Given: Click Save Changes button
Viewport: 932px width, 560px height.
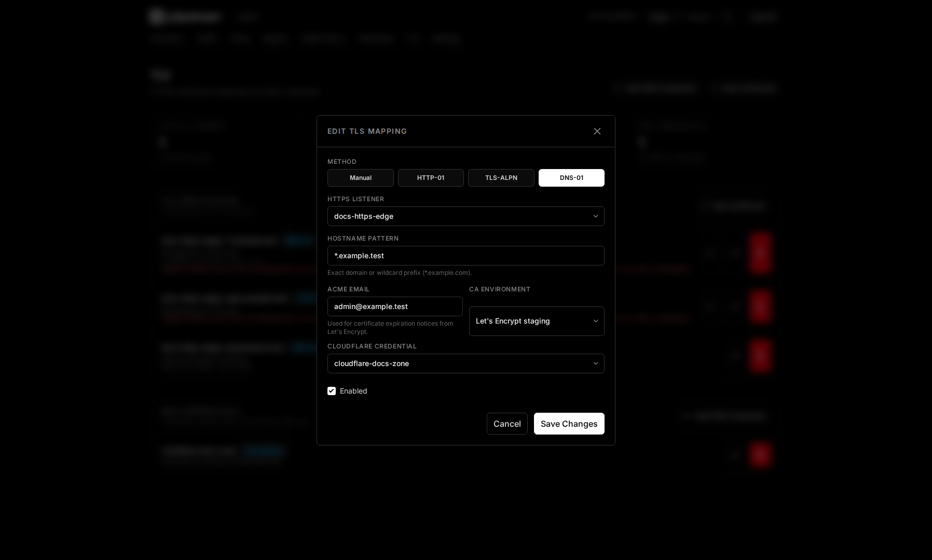Looking at the screenshot, I should point(569,424).
